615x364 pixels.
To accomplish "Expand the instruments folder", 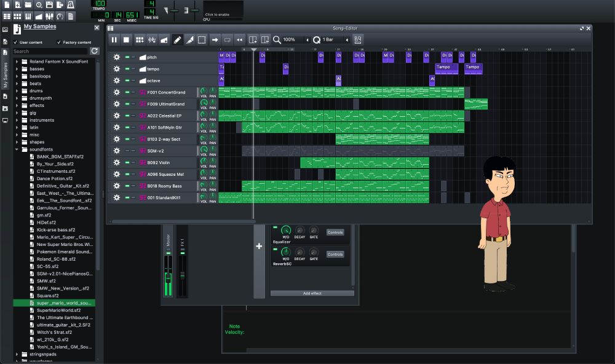I will tap(17, 120).
